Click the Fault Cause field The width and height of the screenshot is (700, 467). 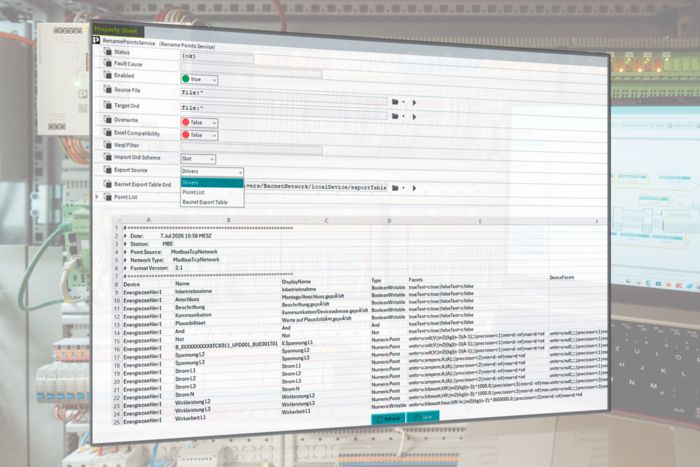[251, 69]
